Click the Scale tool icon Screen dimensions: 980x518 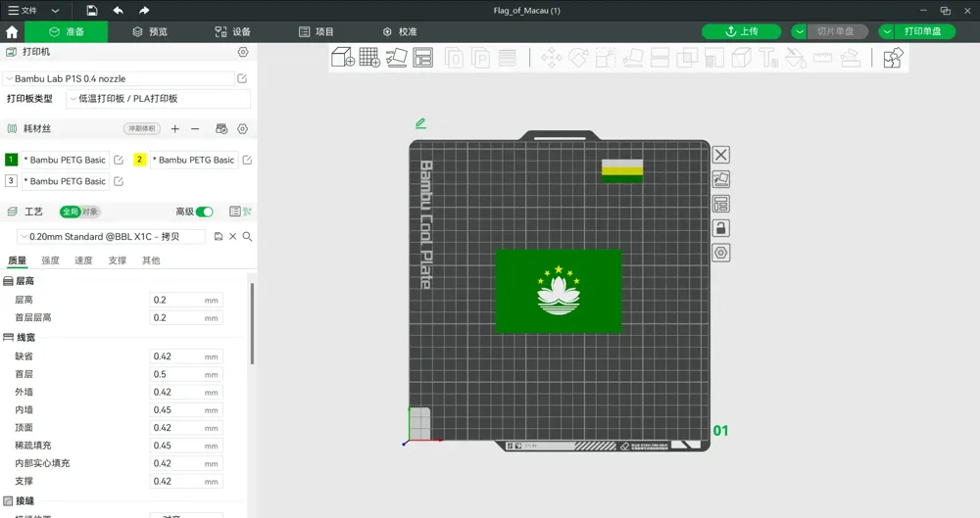click(x=605, y=58)
